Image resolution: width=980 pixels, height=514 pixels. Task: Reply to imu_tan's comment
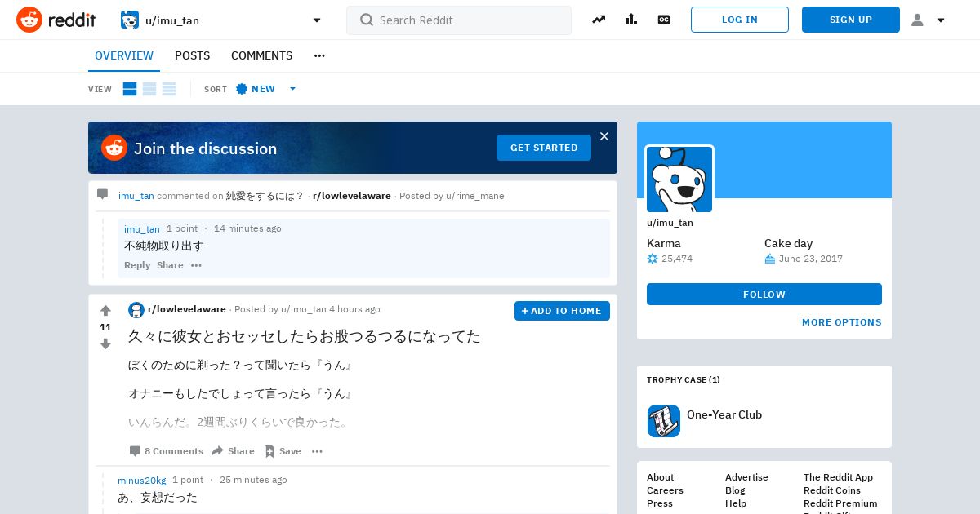tap(137, 265)
